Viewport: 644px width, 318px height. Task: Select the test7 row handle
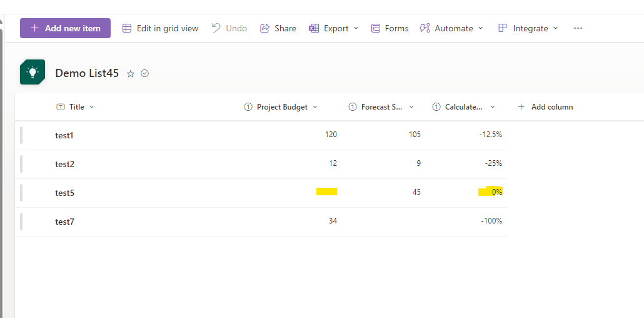(21, 222)
